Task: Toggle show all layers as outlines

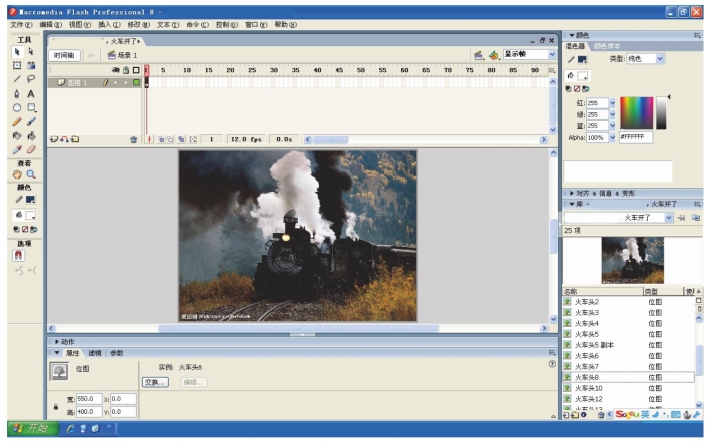Action: tap(136, 70)
